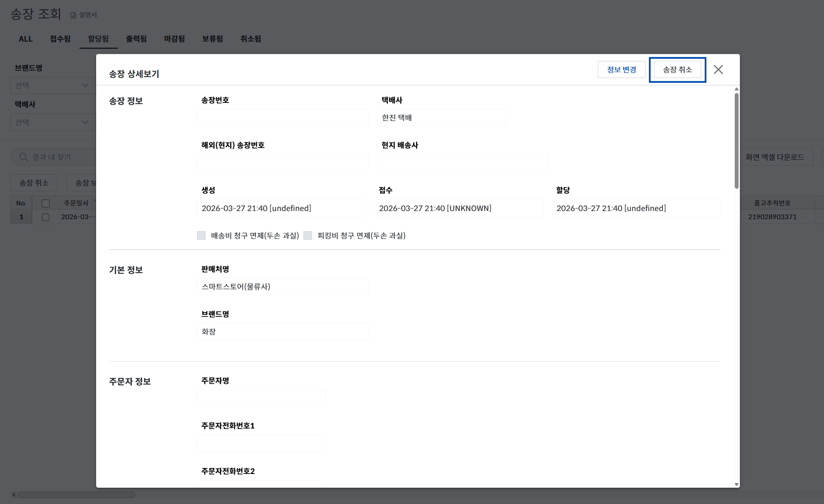The width and height of the screenshot is (824, 504).
Task: Click the search magnifier icon
Action: tap(24, 157)
